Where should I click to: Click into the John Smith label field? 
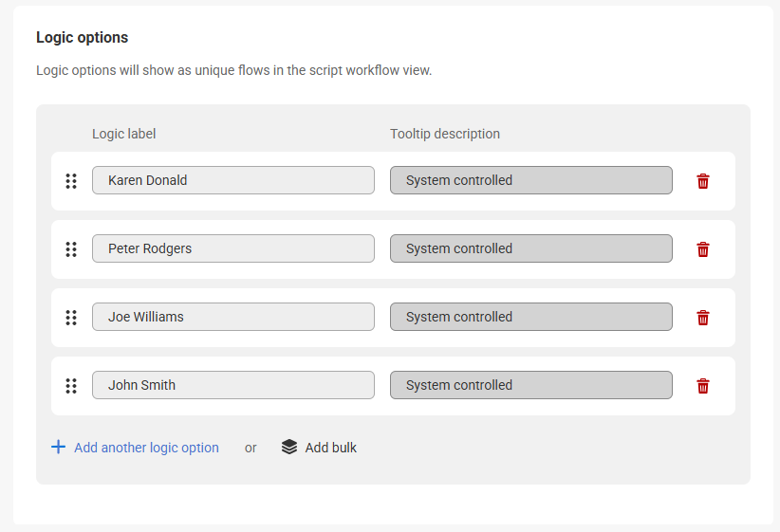232,385
